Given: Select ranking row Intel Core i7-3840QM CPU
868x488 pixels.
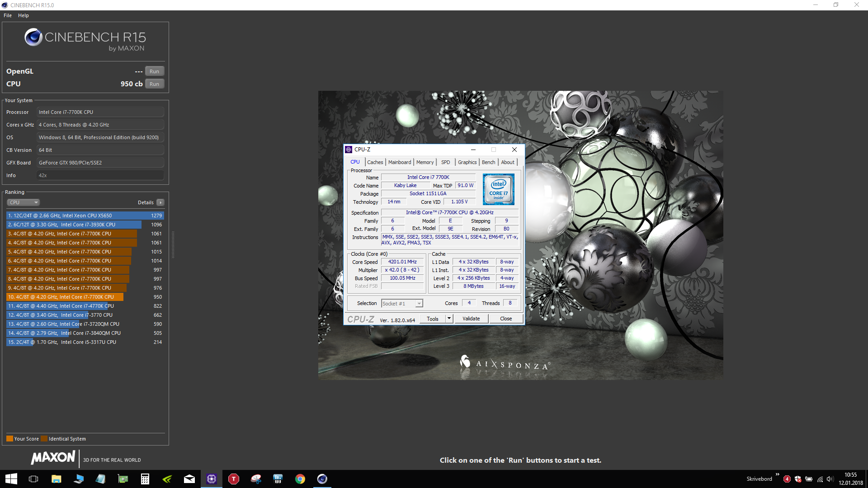Looking at the screenshot, I should pyautogui.click(x=85, y=333).
